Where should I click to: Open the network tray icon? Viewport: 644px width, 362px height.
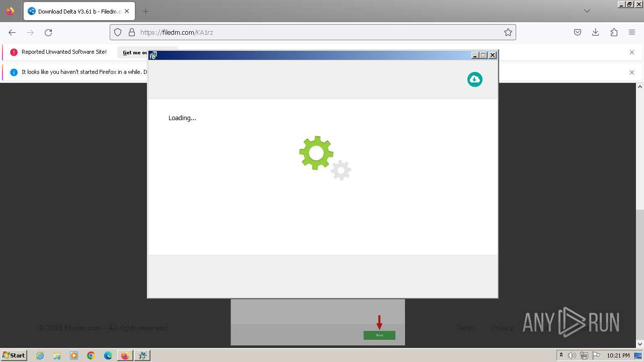[x=584, y=355]
